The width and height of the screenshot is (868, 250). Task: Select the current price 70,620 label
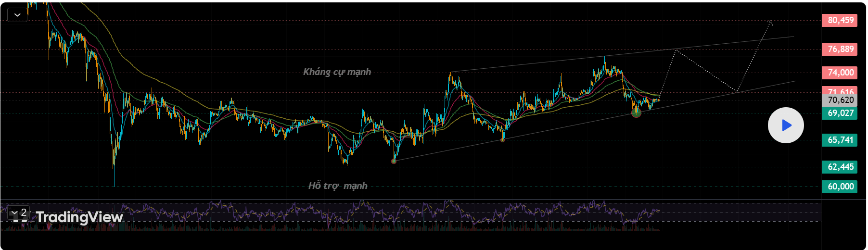(840, 100)
